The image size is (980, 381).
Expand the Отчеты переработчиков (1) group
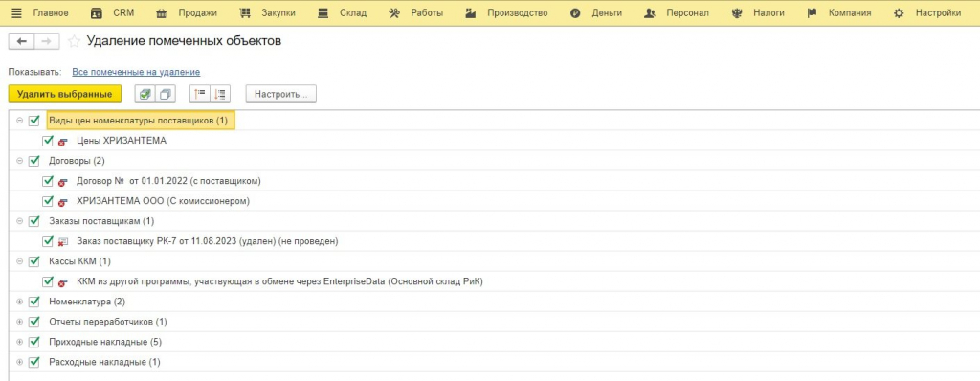pos(20,322)
